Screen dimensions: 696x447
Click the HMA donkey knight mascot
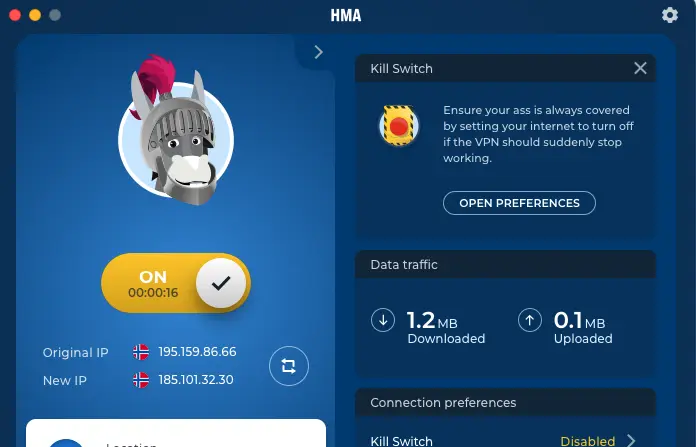click(176, 131)
